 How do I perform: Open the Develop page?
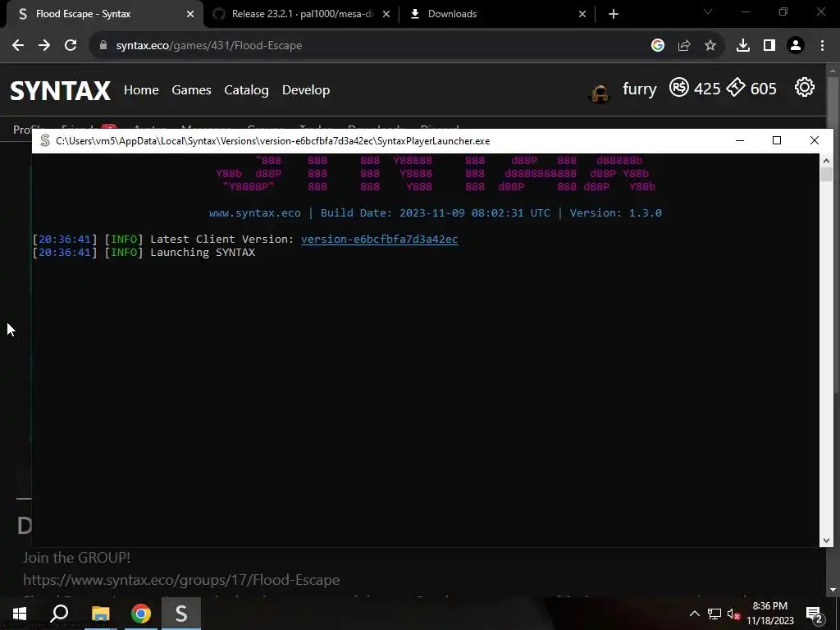click(306, 90)
